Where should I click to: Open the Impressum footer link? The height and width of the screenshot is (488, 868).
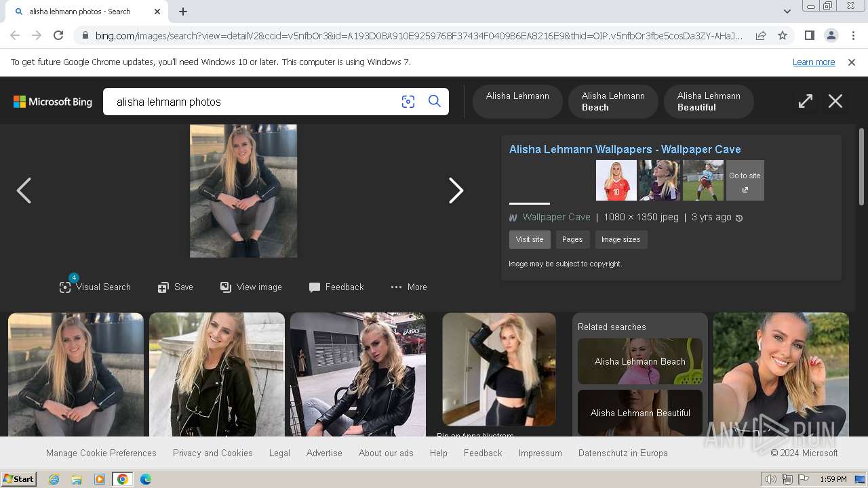[540, 453]
